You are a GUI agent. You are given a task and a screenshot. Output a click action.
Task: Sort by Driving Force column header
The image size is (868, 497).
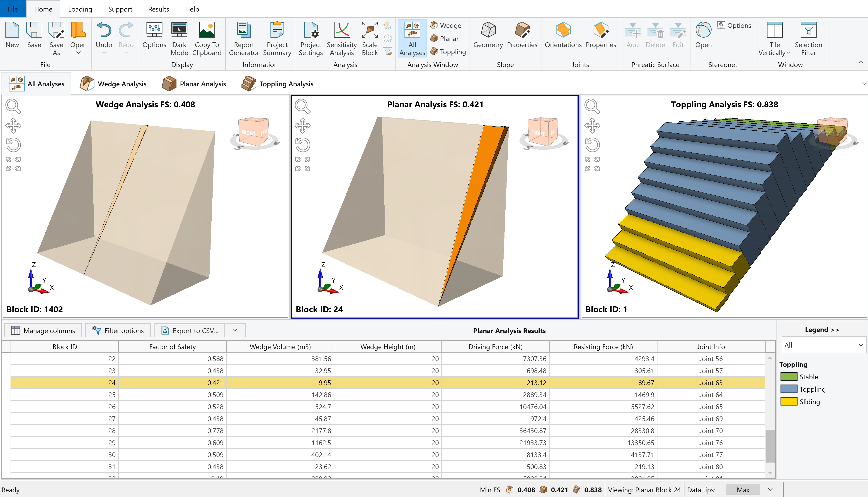[495, 346]
